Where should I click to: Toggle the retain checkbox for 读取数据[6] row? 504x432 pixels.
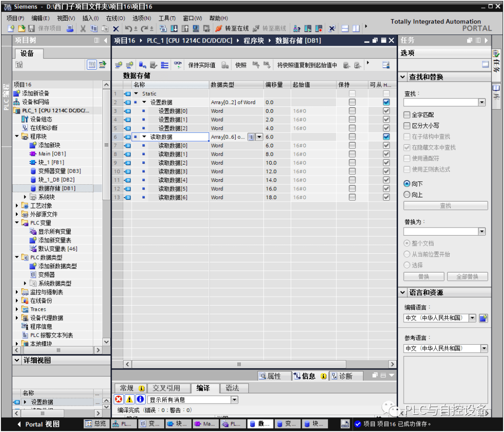click(352, 197)
